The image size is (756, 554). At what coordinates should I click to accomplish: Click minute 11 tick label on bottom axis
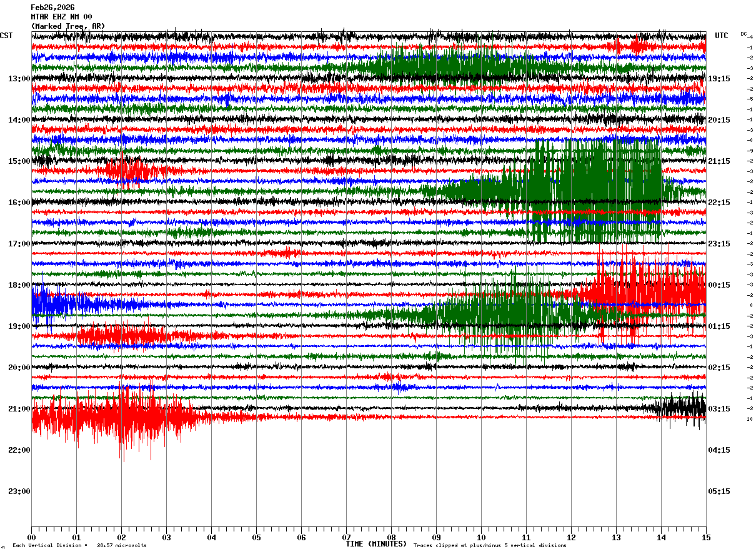526,537
